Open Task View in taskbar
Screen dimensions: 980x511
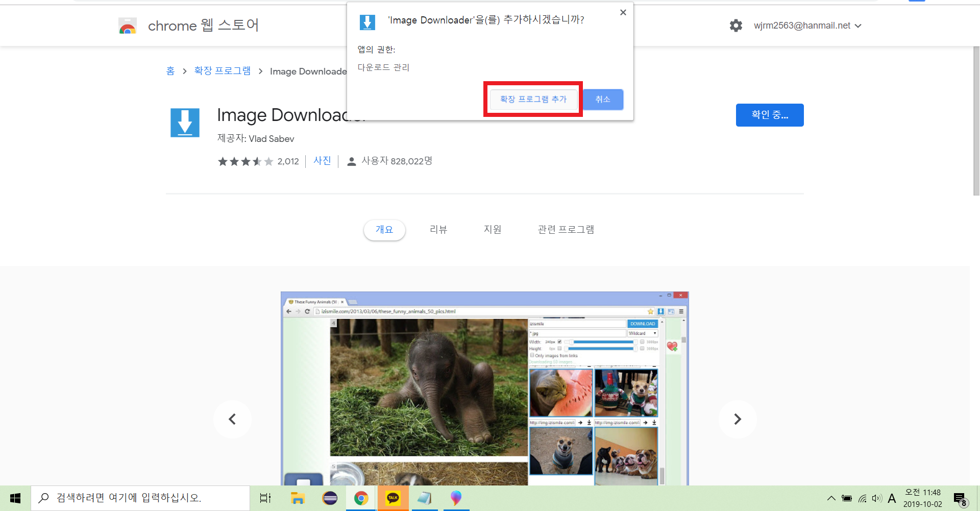(265, 498)
